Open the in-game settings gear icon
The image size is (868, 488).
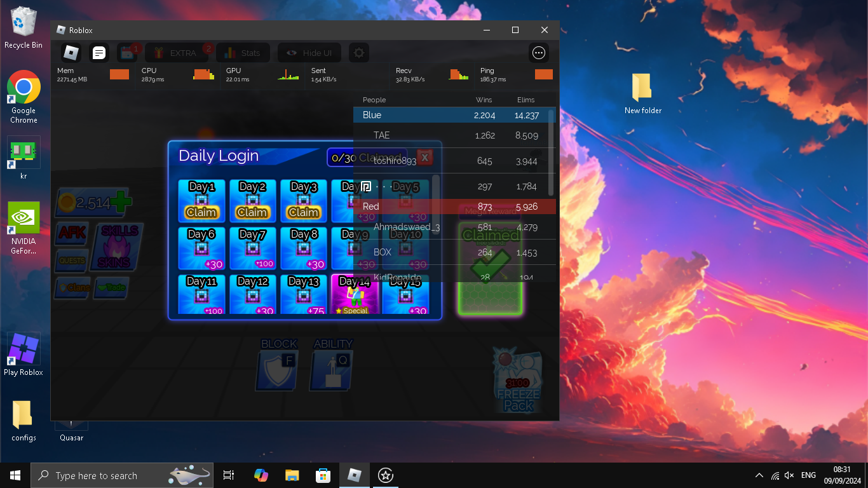359,53
